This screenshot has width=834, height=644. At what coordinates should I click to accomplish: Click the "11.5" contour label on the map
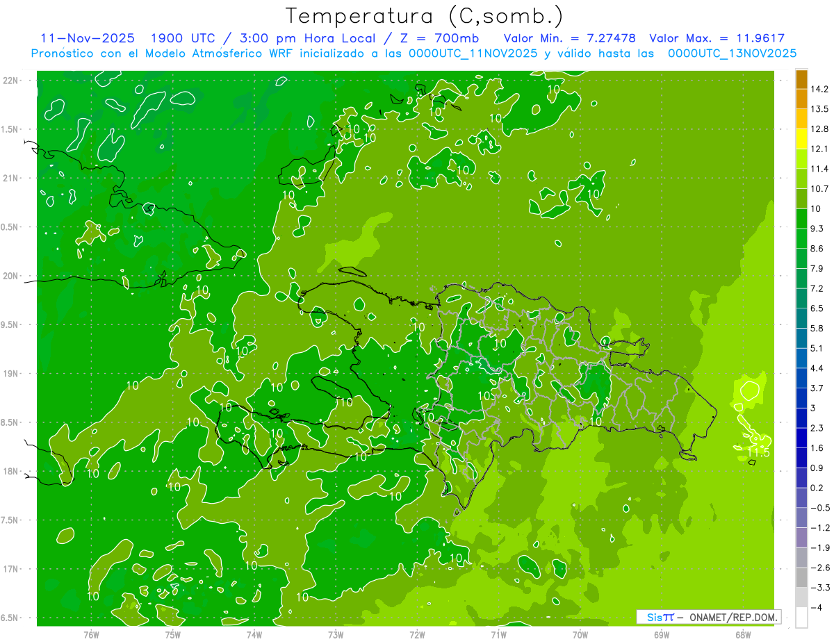[x=759, y=453]
